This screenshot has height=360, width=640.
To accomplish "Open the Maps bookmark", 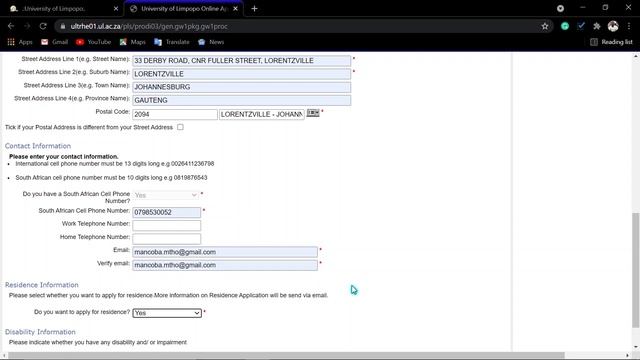I will pos(132,42).
